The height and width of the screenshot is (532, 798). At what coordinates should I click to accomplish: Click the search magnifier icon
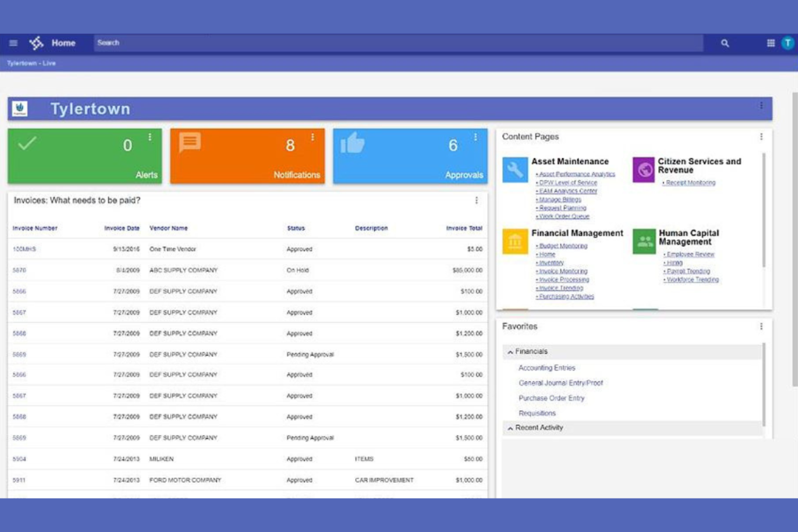point(725,43)
